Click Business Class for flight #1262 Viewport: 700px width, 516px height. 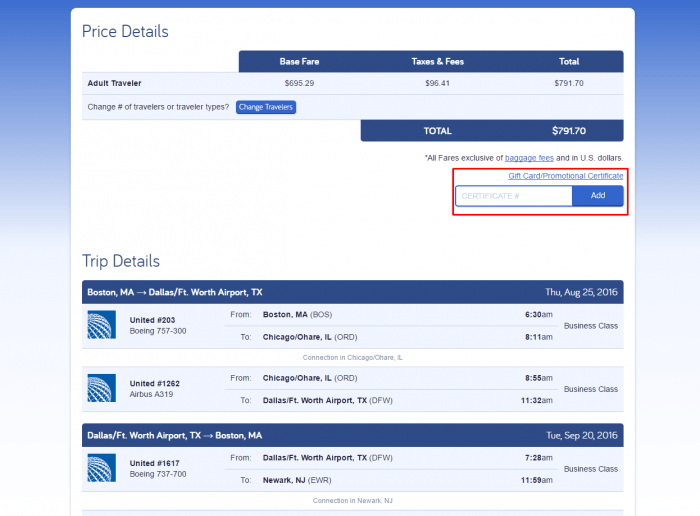coord(591,389)
